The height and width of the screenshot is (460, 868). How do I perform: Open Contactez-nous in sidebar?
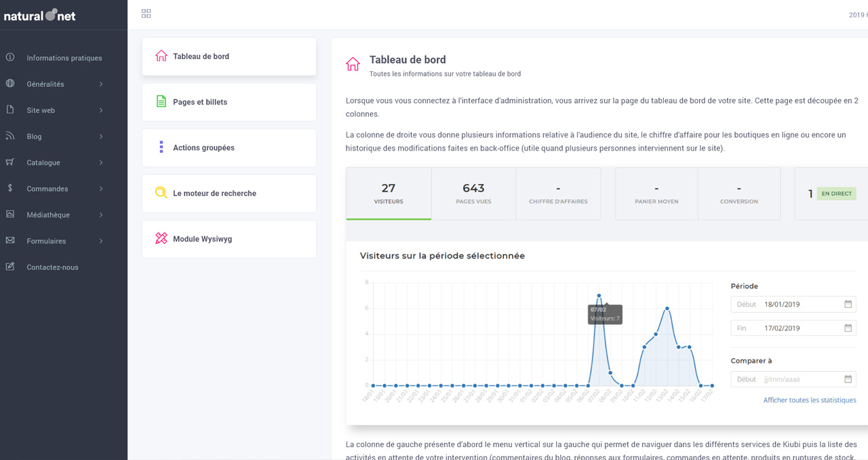[x=64, y=267]
